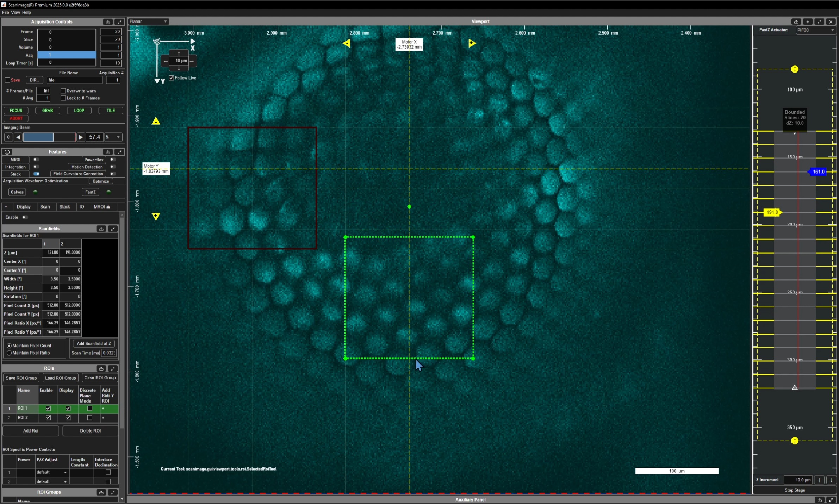The width and height of the screenshot is (839, 504).
Task: Switch to the Scan tab
Action: tap(45, 207)
